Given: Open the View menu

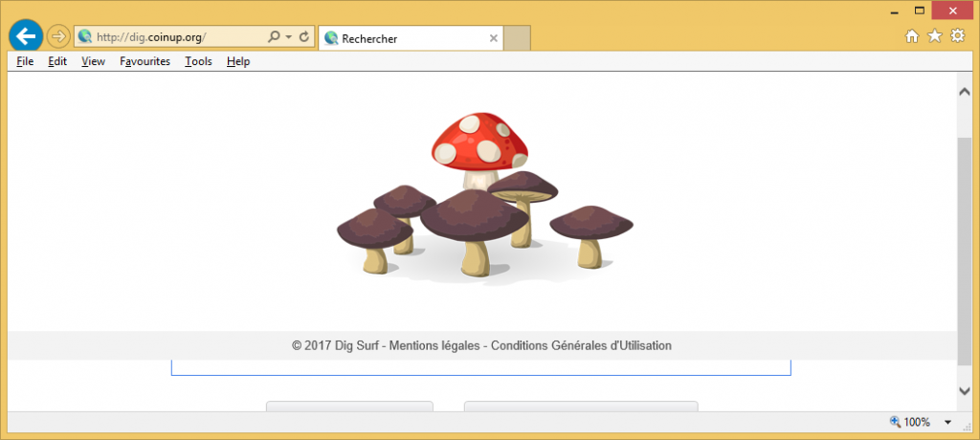Looking at the screenshot, I should point(93,61).
